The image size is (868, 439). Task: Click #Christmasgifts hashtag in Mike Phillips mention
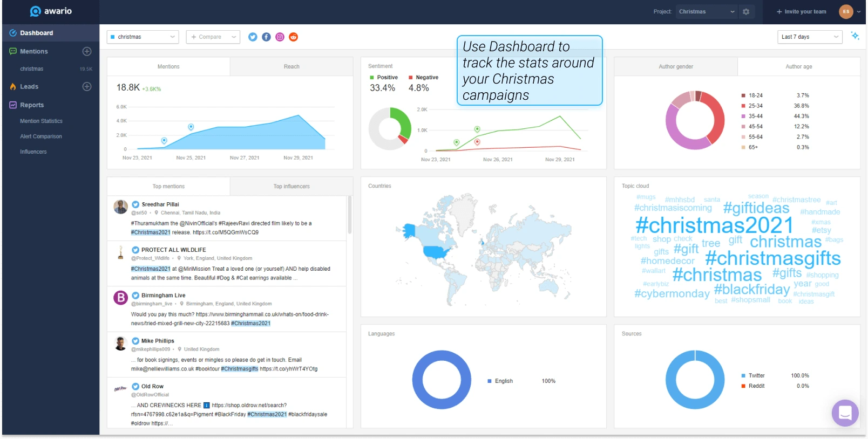[x=240, y=369]
